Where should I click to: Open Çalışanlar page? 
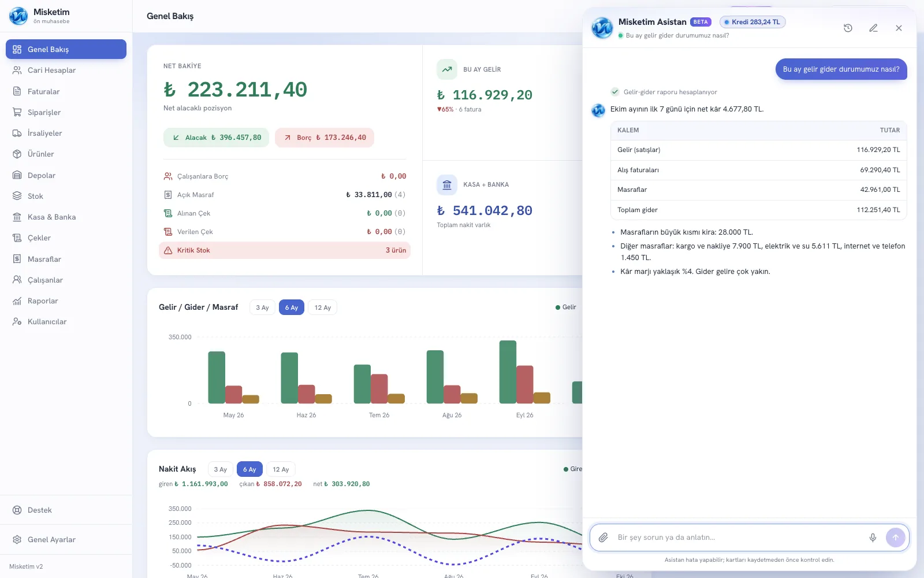tap(66, 280)
